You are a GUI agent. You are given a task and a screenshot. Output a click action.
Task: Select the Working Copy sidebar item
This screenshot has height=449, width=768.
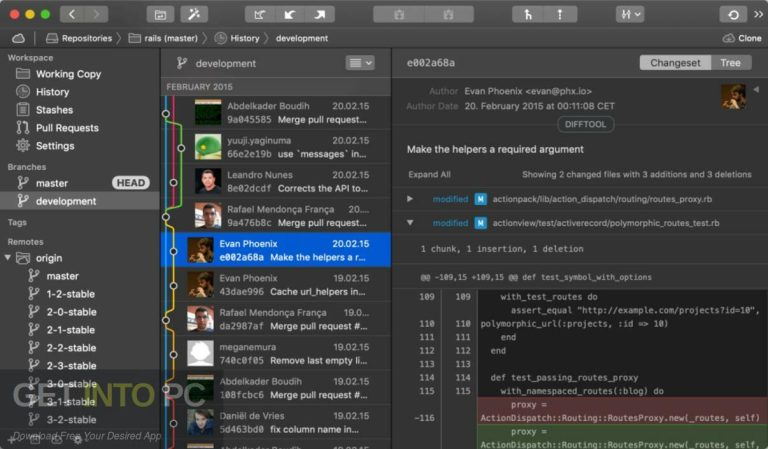(x=67, y=74)
